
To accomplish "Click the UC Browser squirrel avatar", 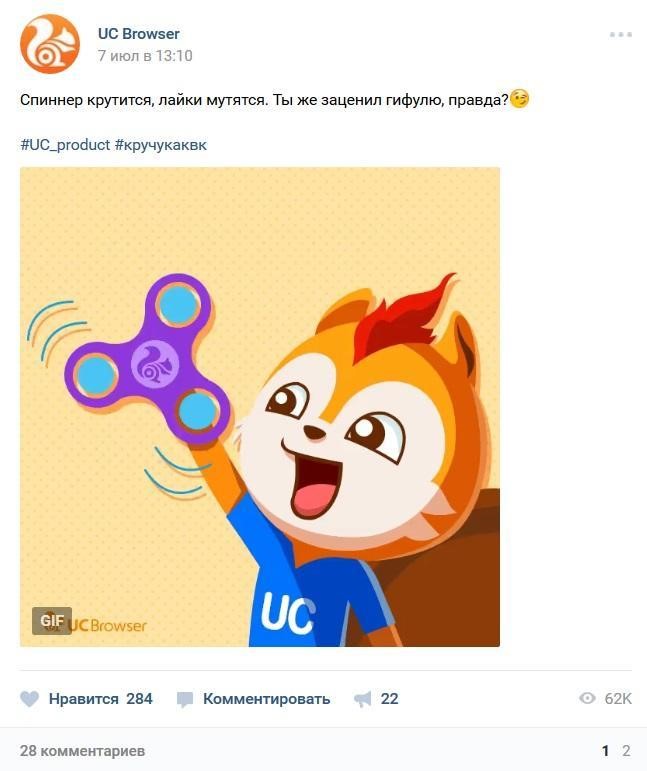I will point(50,44).
